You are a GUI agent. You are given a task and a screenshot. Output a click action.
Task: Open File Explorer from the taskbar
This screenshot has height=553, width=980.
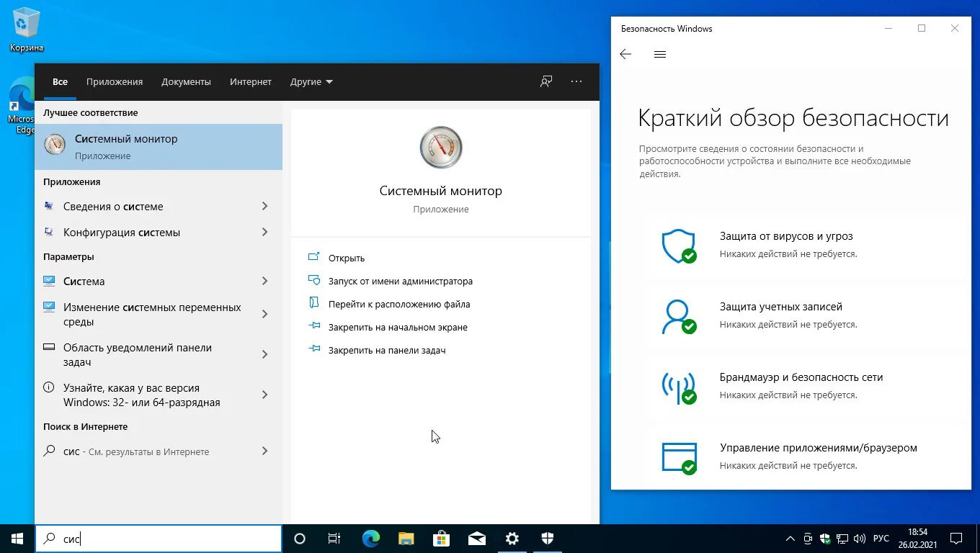(x=406, y=539)
